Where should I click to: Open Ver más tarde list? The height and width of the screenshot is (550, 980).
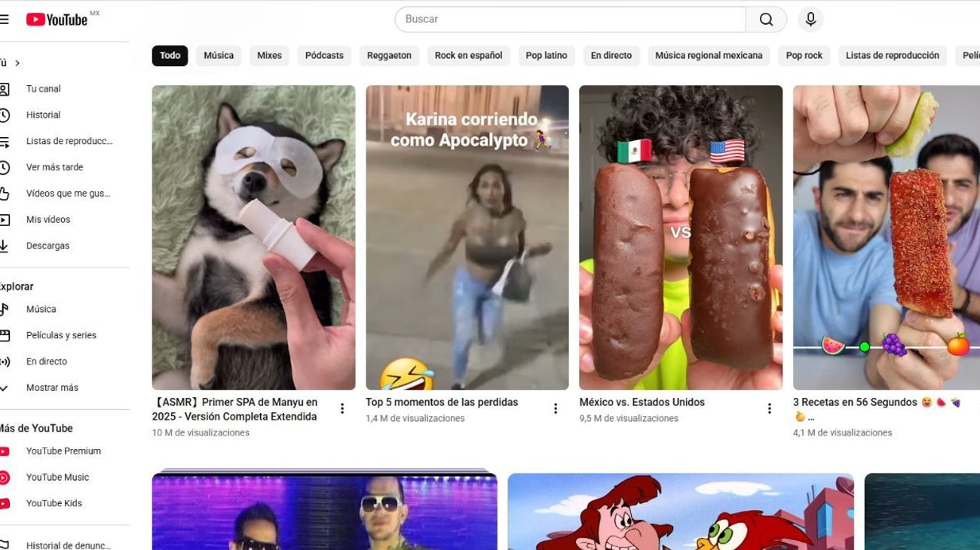click(x=54, y=167)
